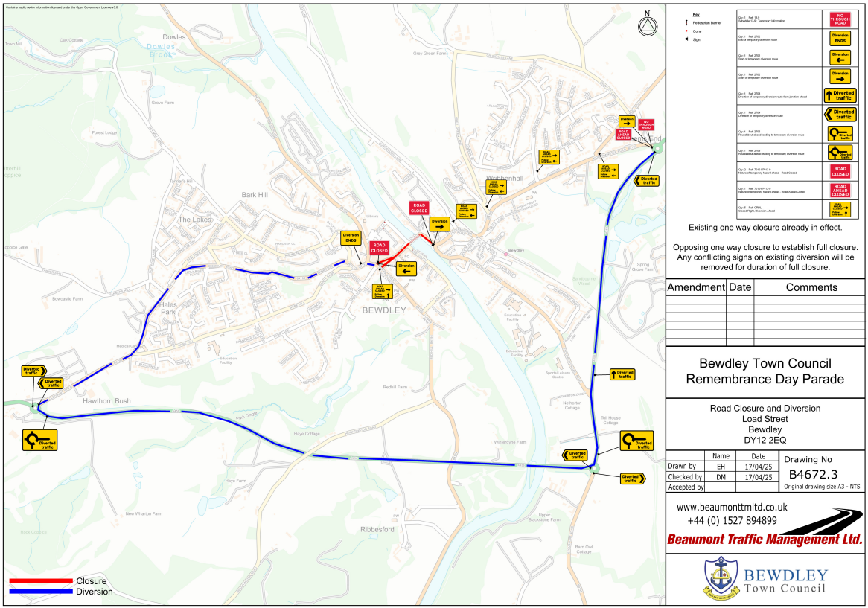Image resolution: width=868 pixels, height=608 pixels.
Task: Click the left-arrow Diversion sign on the map
Action: (x=406, y=269)
